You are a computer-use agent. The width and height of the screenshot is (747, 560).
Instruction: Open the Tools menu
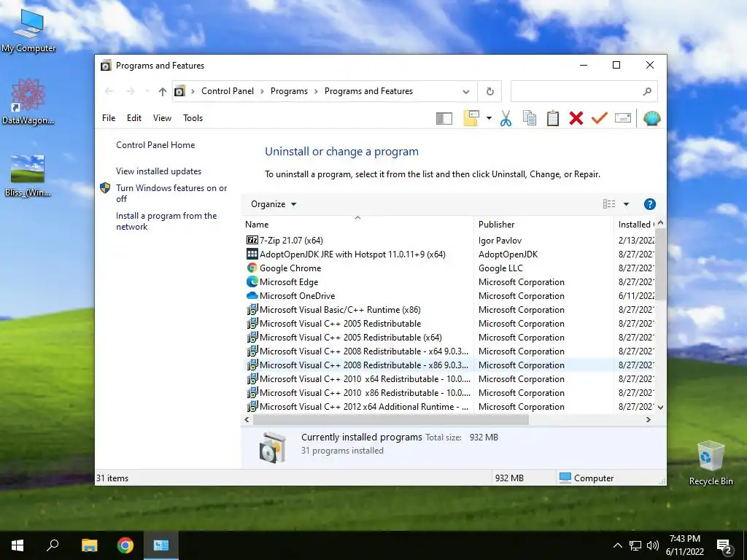(x=193, y=118)
